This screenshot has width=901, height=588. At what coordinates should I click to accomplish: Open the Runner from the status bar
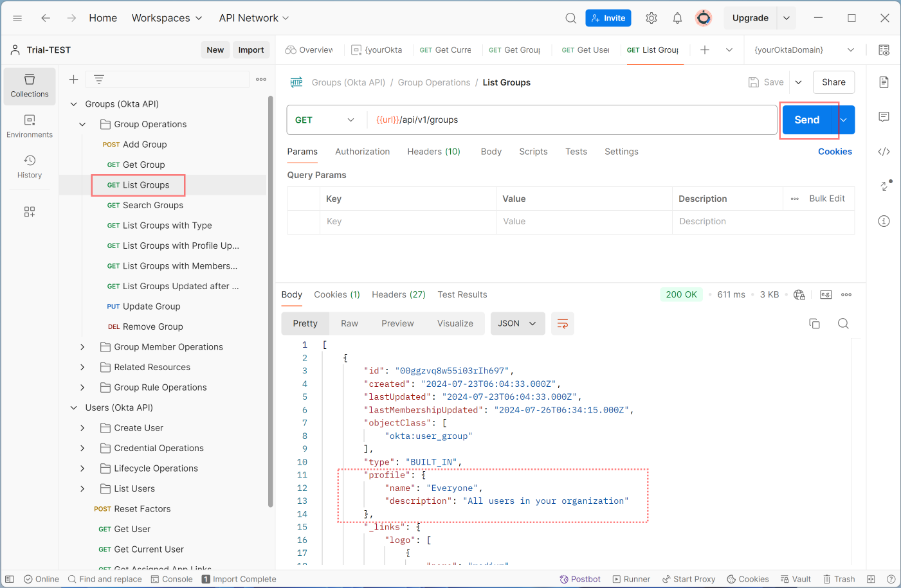tap(631, 578)
